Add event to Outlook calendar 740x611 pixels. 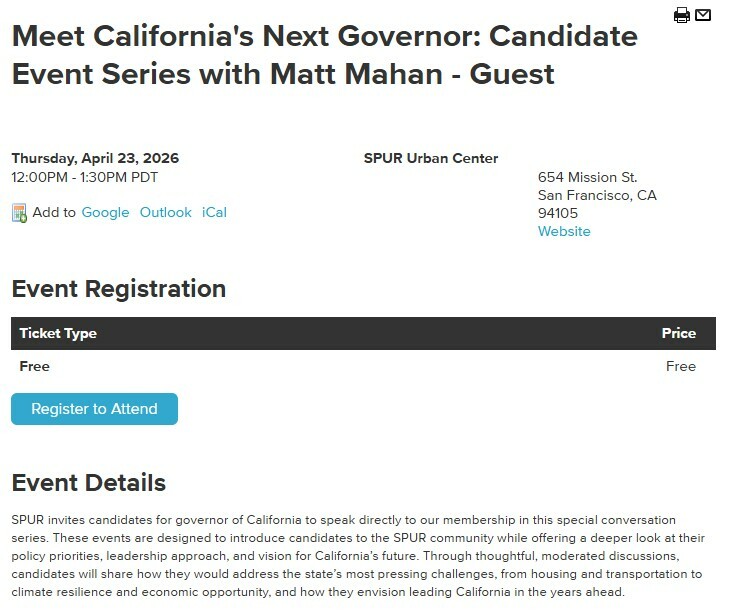point(165,212)
